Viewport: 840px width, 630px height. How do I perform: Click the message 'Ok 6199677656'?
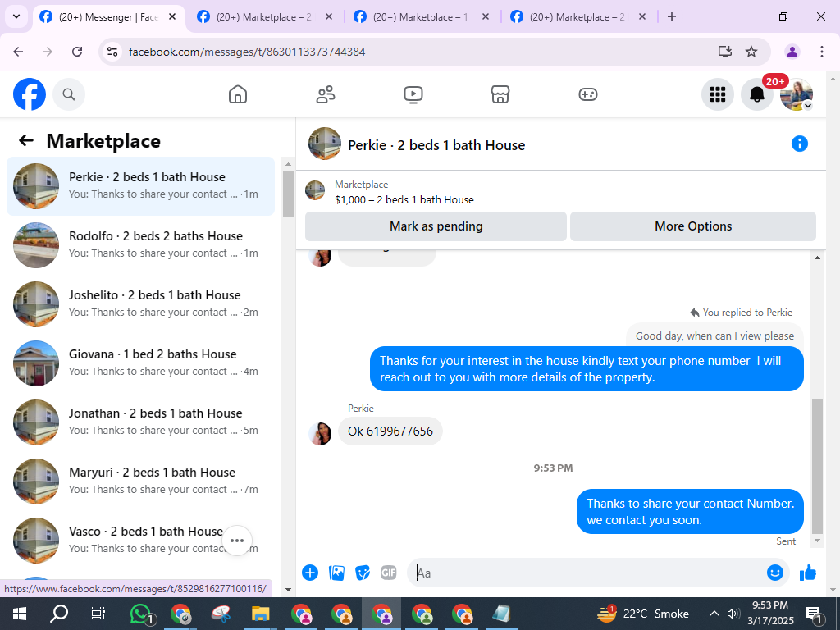point(390,431)
